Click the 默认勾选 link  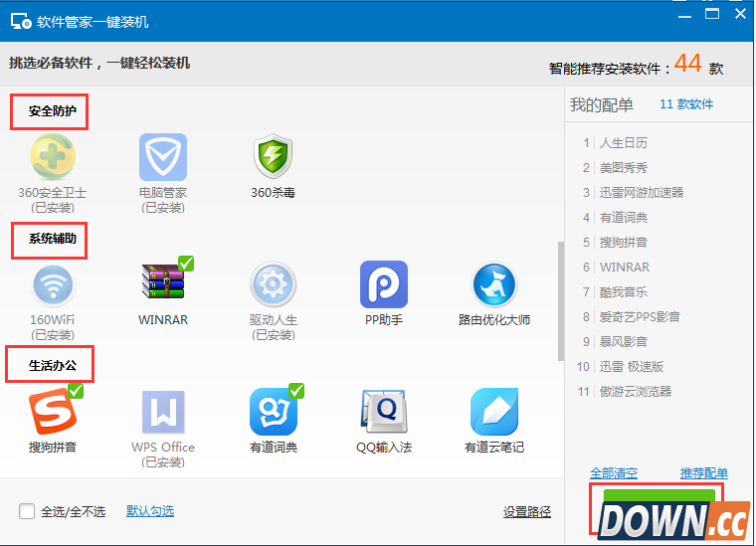150,511
